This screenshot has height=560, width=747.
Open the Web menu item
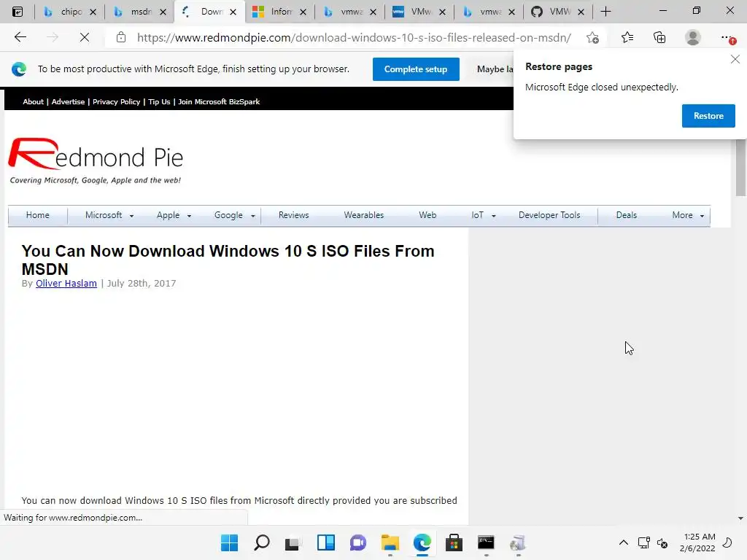coord(427,215)
